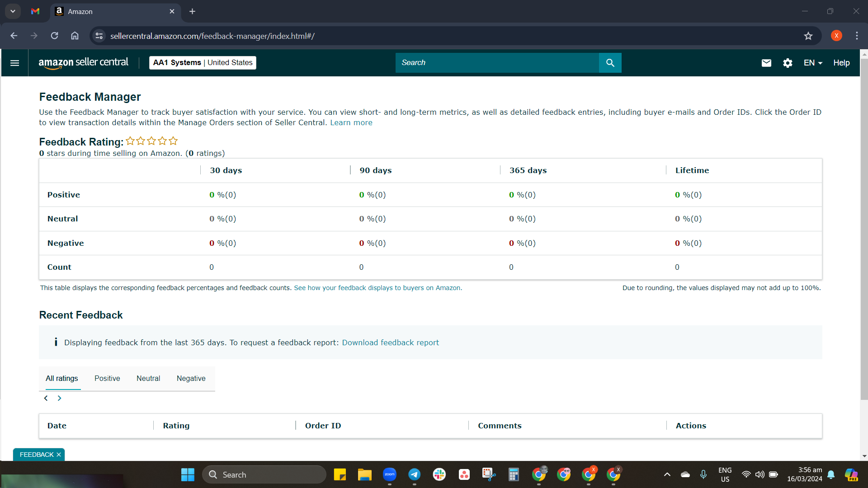This screenshot has width=868, height=488.
Task: Show hidden system tray icons
Action: coord(667,474)
